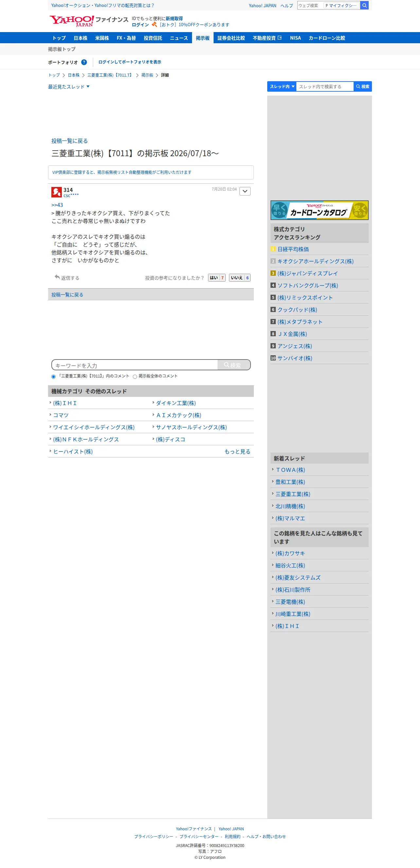Click the post timestamp 7月20日 02:04

224,189
